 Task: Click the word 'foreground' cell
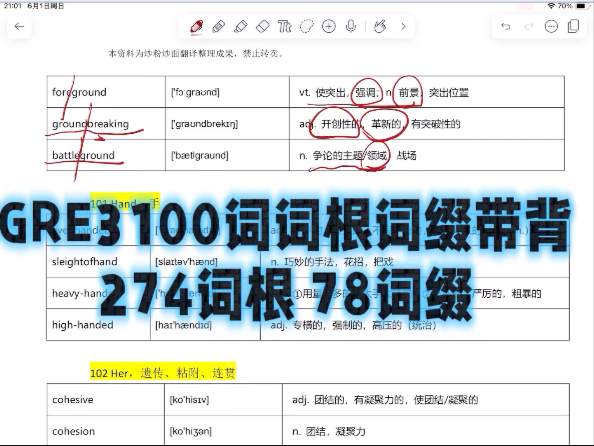pos(106,92)
